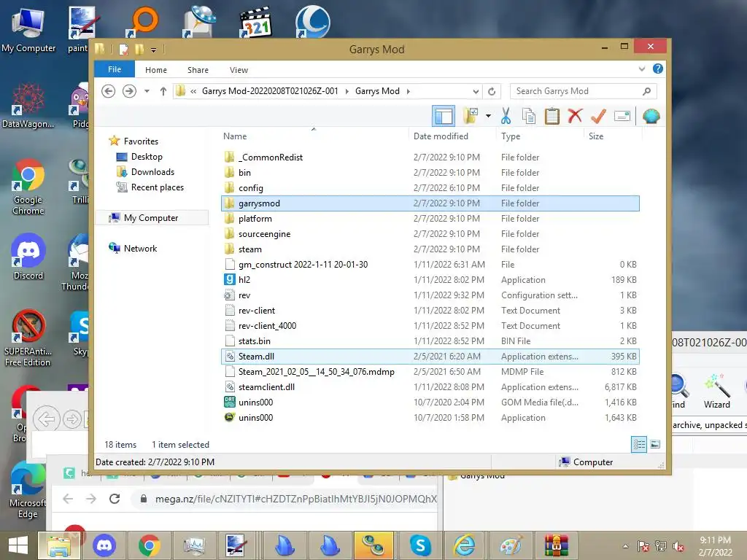This screenshot has height=560, width=747.
Task: Open Discord desktop shortcut
Action: pyautogui.click(x=28, y=257)
